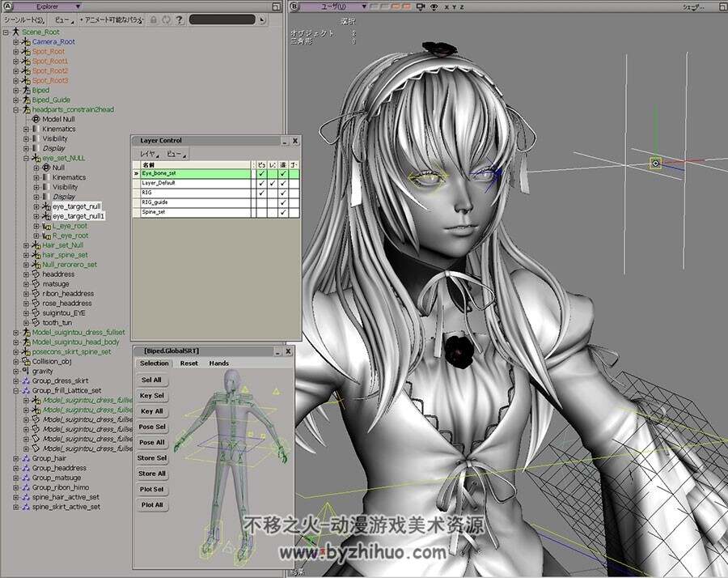The image size is (728, 578).
Task: Toggle third checkmark column for RIG_guide layer
Action: [x=283, y=202]
